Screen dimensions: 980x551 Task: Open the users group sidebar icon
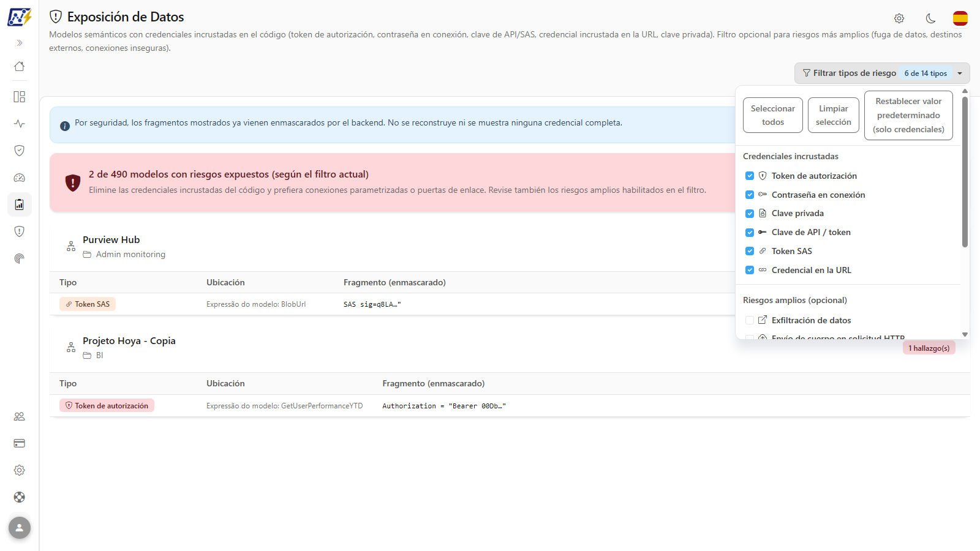tap(20, 416)
